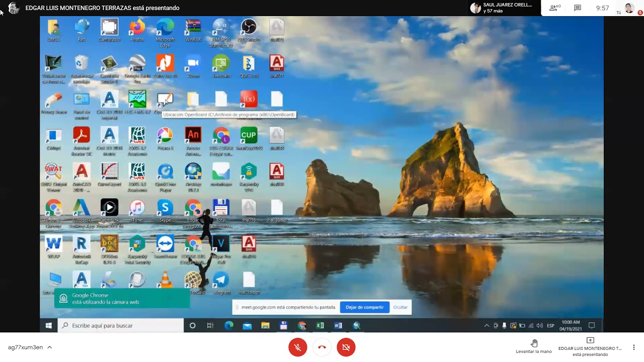The image size is (644, 362).
Task: Select the Adobe Animate desktop icon
Action: 193,141
